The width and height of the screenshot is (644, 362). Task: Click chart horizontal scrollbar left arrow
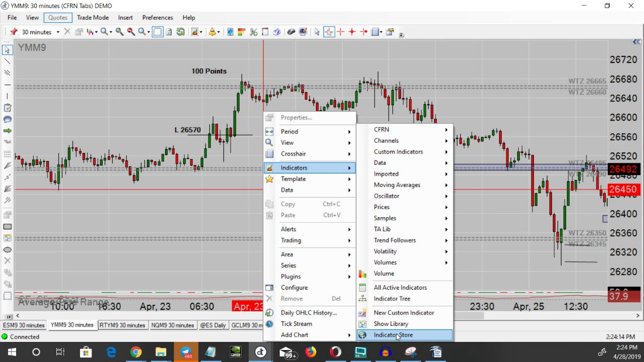pyautogui.click(x=18, y=316)
